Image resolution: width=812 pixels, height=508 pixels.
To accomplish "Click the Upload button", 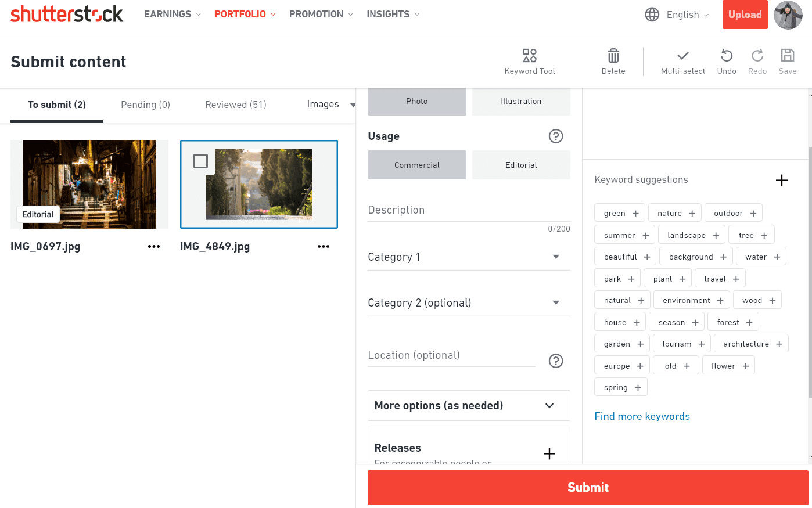I will click(745, 15).
